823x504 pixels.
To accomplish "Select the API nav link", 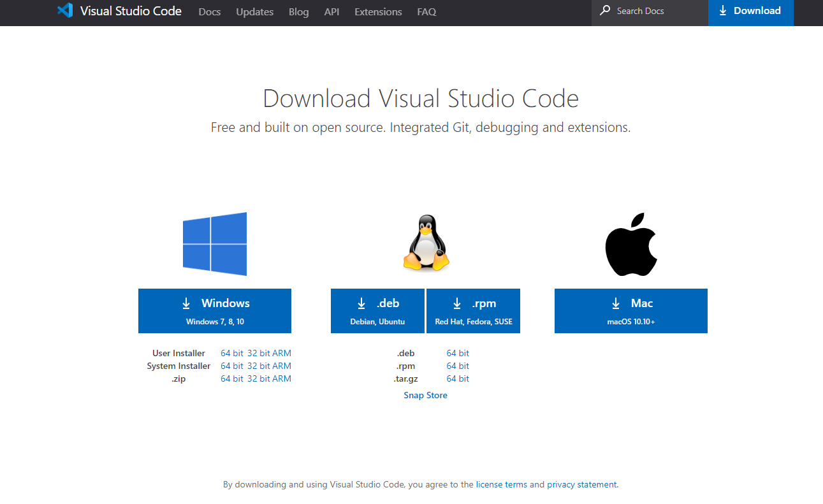I will pyautogui.click(x=331, y=11).
